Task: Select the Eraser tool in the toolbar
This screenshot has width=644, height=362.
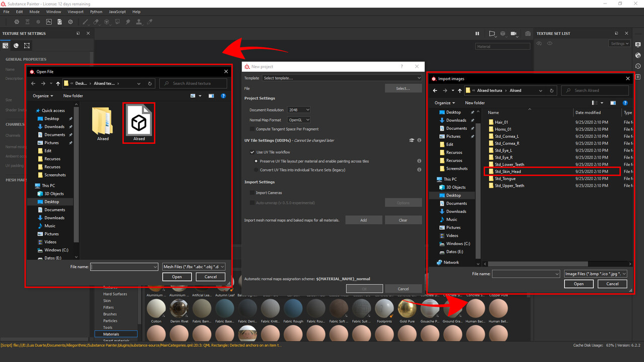Action: 96,22
